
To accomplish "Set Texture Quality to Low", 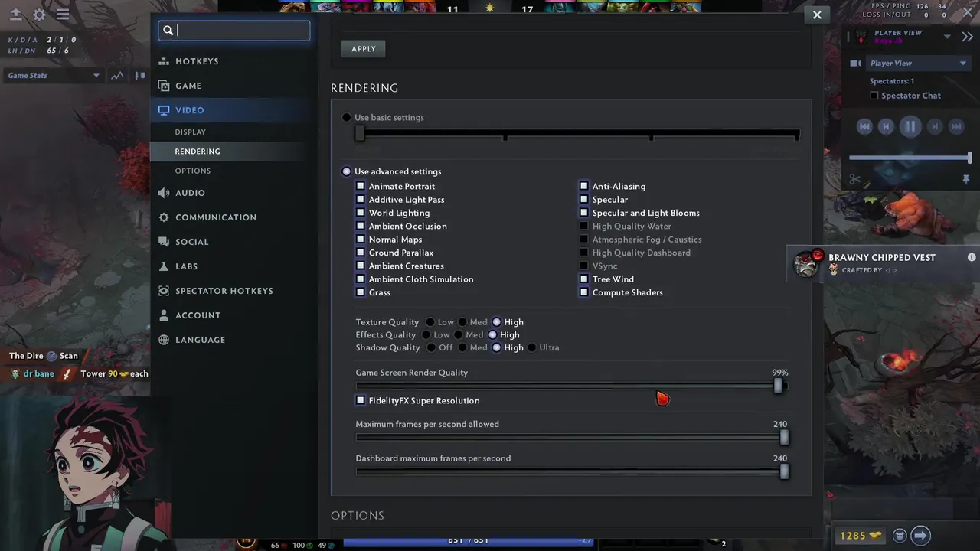I will tap(430, 322).
